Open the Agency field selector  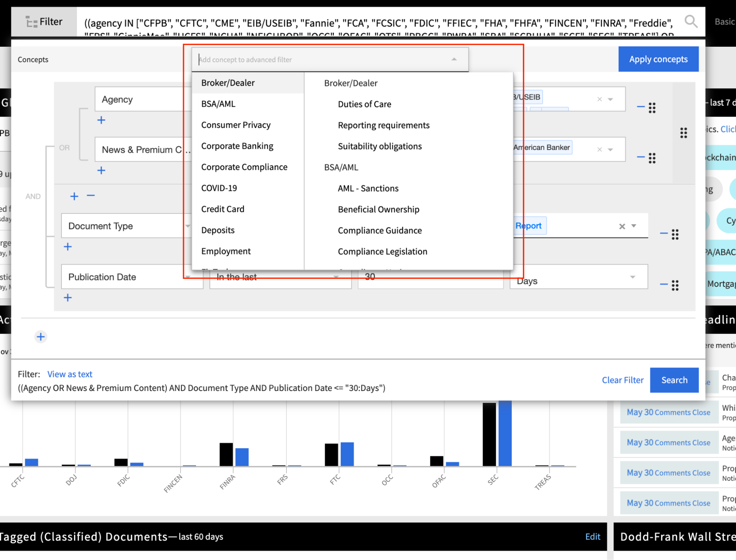(143, 99)
